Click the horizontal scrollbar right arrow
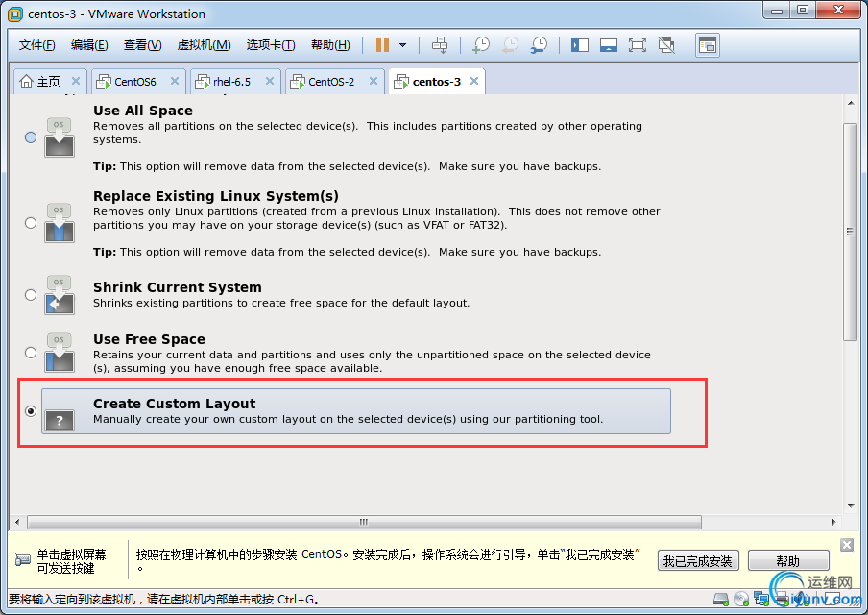This screenshot has width=868, height=615. 833,523
